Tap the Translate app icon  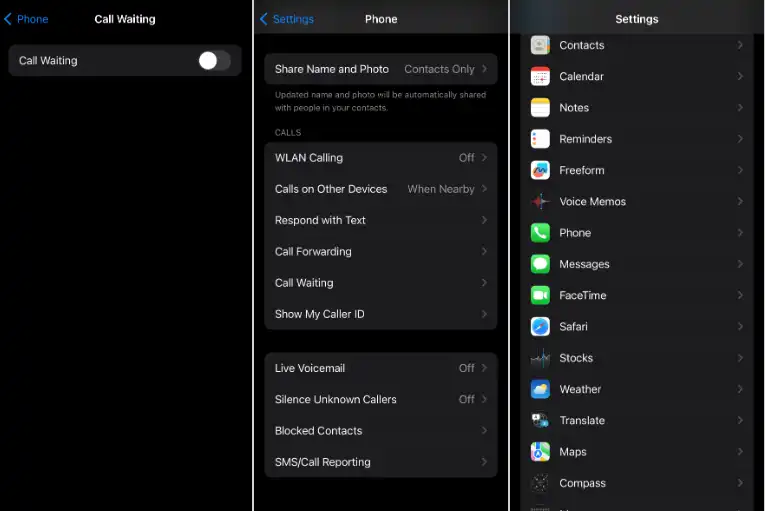pyautogui.click(x=540, y=420)
